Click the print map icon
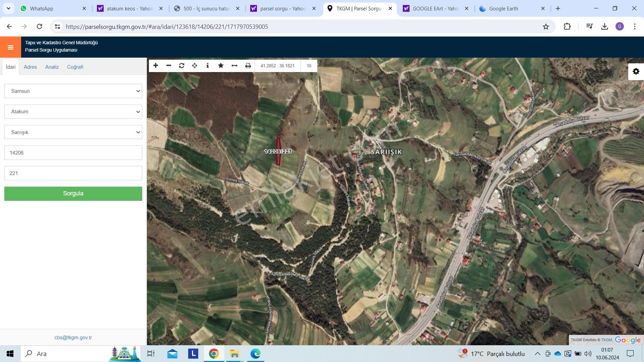644x362 pixels. click(x=248, y=66)
